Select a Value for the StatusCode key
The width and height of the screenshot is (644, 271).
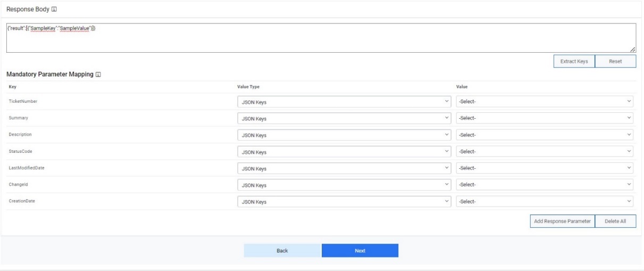[x=545, y=152]
